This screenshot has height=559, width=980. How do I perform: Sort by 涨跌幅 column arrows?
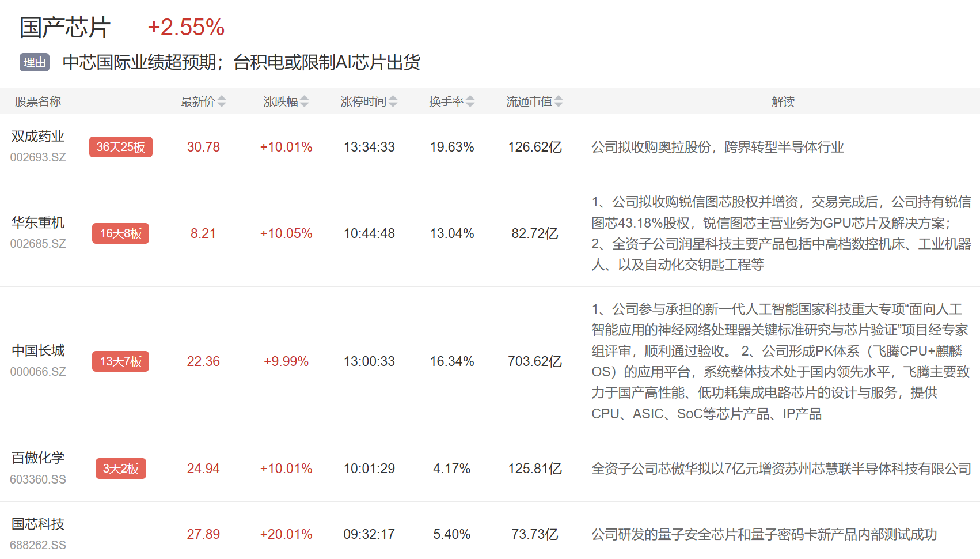[305, 101]
